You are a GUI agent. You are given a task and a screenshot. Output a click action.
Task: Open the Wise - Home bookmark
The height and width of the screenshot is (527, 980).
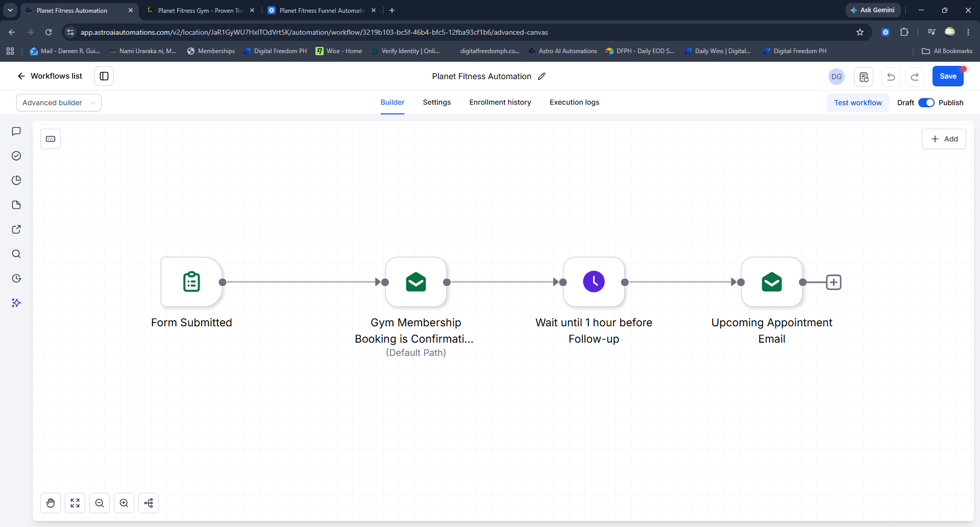339,51
